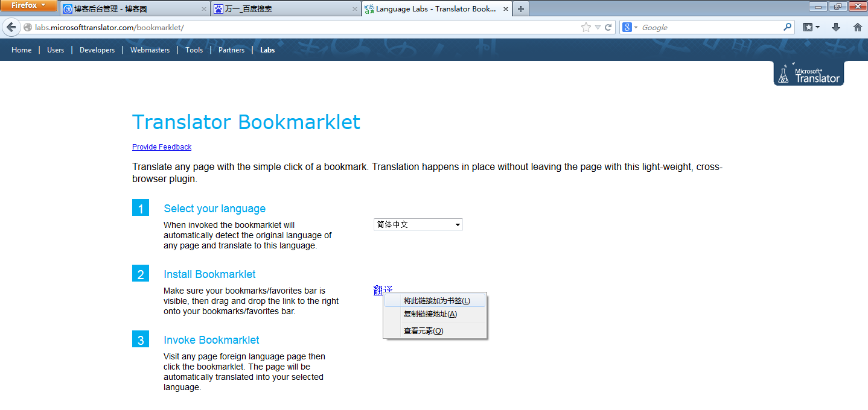
Task: Click the Select your language heading
Action: tap(215, 209)
